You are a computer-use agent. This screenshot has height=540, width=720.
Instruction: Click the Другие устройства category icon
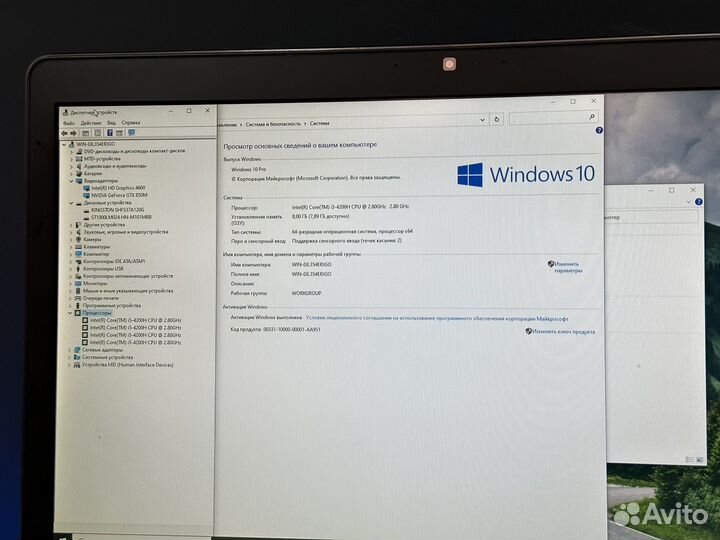point(79,225)
